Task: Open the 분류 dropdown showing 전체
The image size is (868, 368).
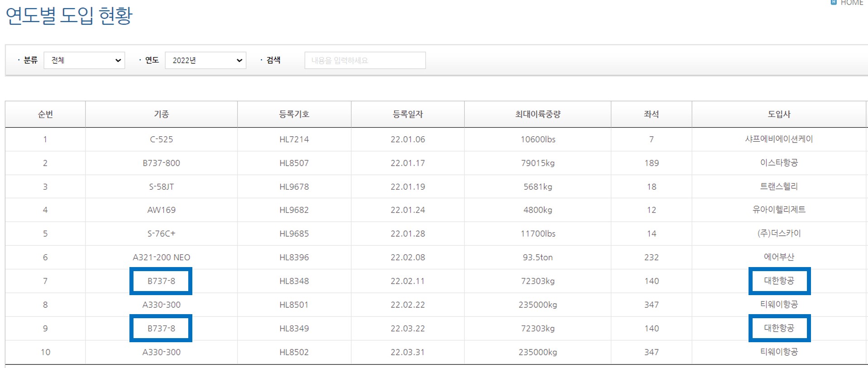Action: (x=84, y=60)
